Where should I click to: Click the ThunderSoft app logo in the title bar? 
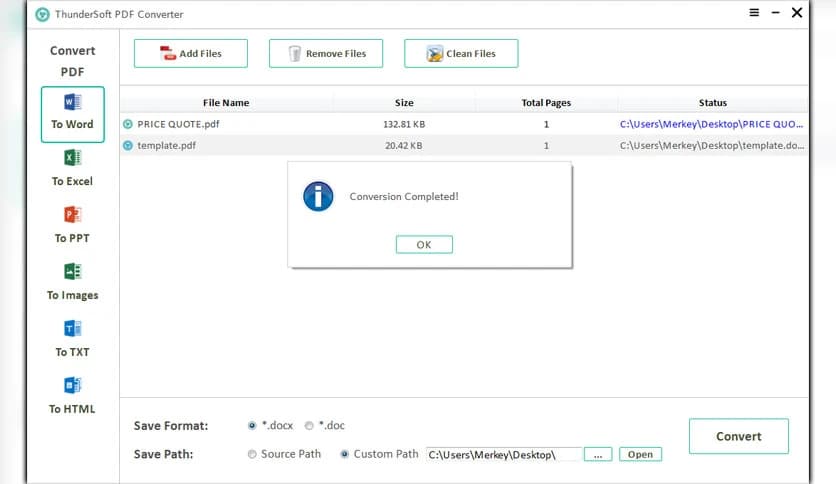[x=42, y=14]
